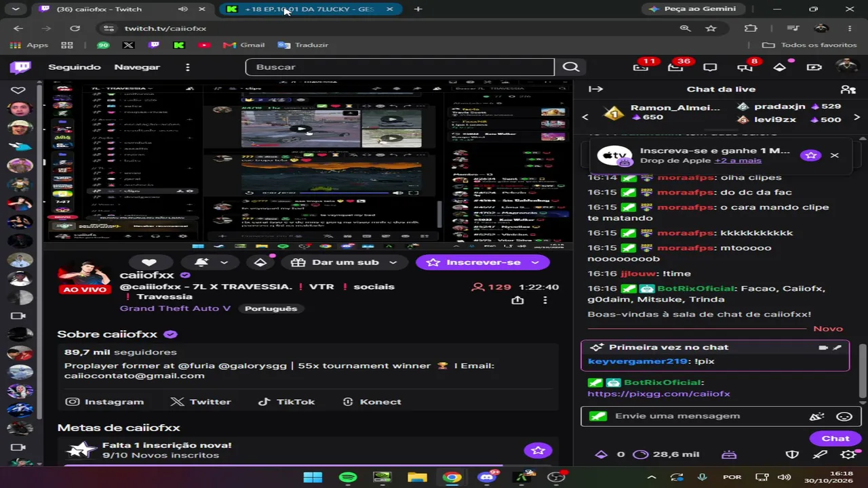
Task: Toggle follow with the heart button
Action: (149, 263)
